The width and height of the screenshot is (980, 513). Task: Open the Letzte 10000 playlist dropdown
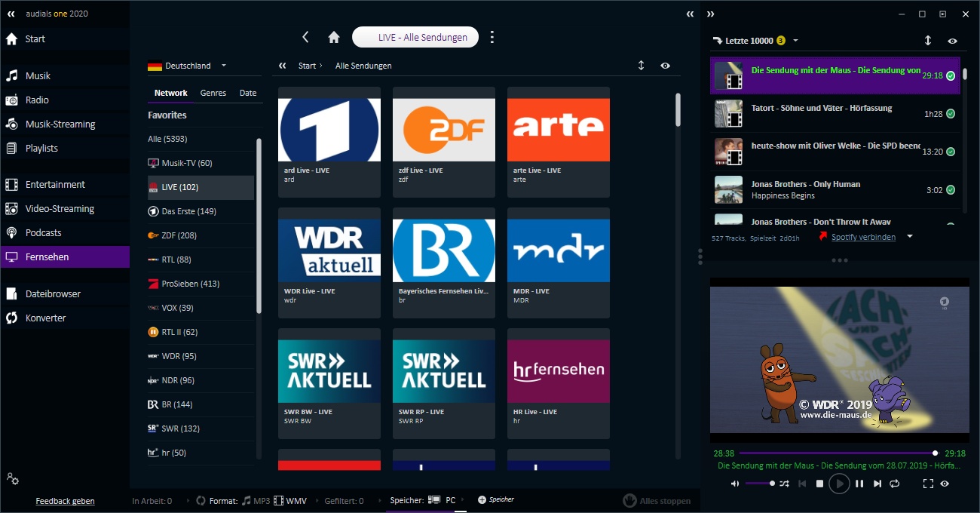[795, 41]
